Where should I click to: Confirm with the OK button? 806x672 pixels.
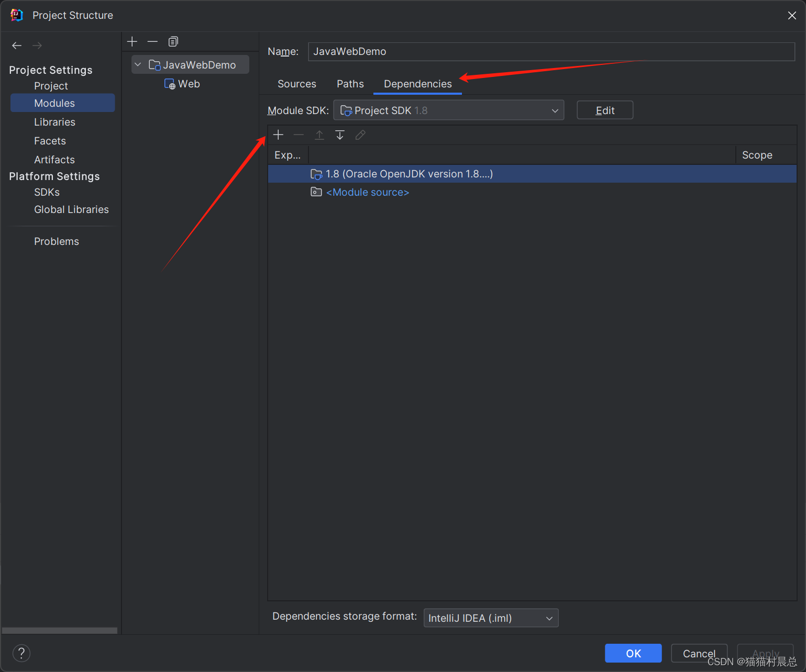633,653
